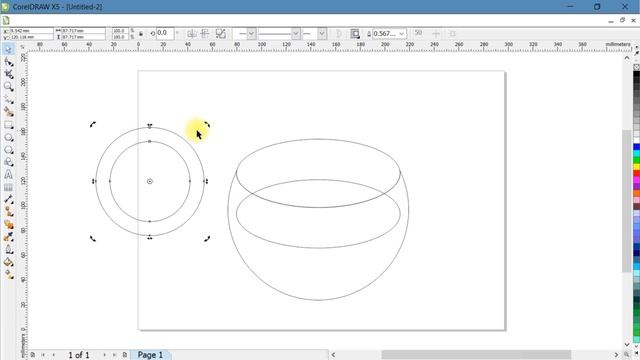Select the Zoom tool in the toolbox

8,87
